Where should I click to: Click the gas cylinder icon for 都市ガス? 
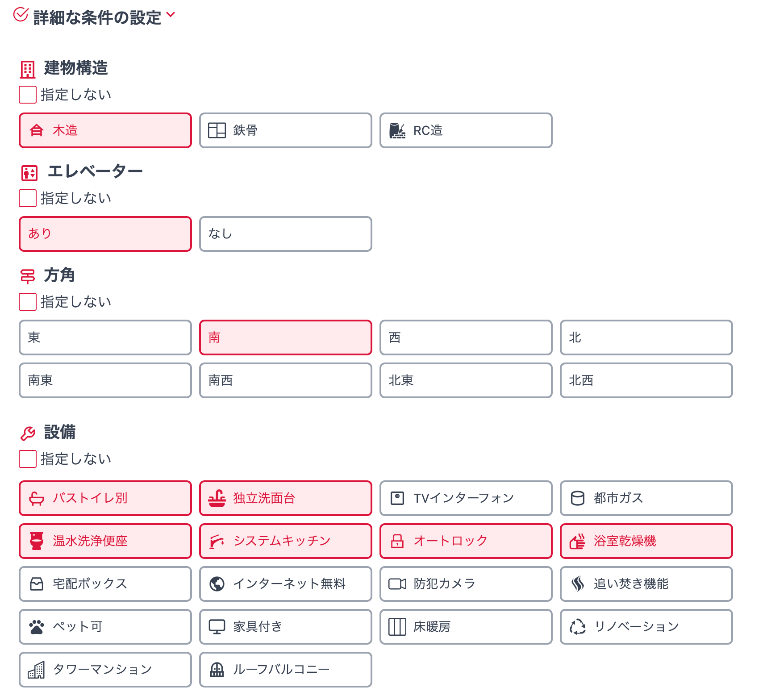(x=577, y=498)
